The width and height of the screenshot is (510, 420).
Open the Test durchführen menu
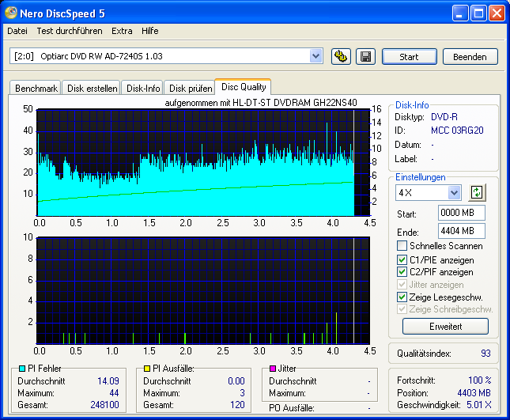coord(70,31)
